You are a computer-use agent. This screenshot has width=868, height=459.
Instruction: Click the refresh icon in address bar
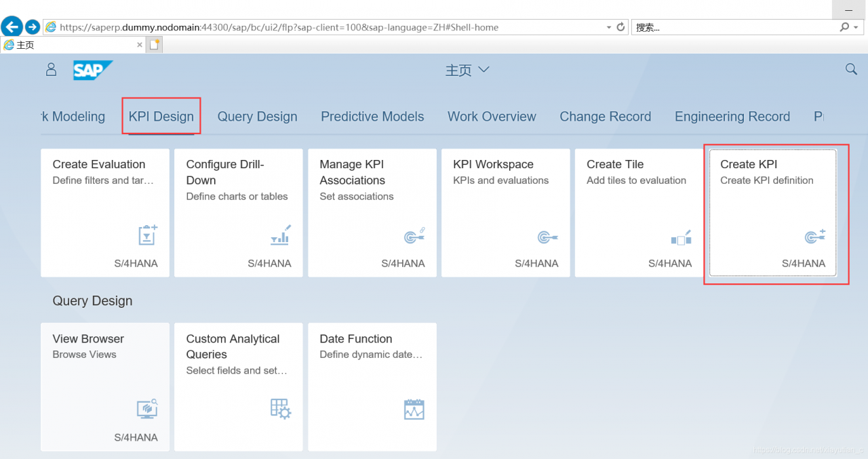[x=620, y=27]
